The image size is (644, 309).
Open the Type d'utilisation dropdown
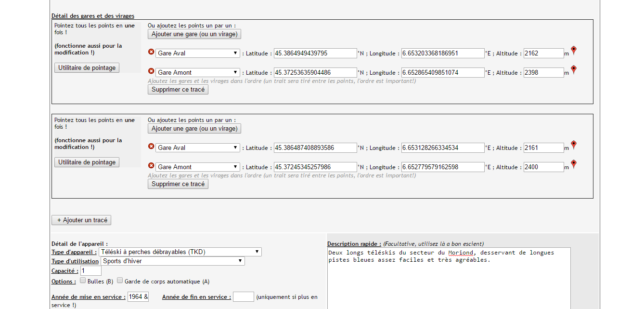click(173, 261)
